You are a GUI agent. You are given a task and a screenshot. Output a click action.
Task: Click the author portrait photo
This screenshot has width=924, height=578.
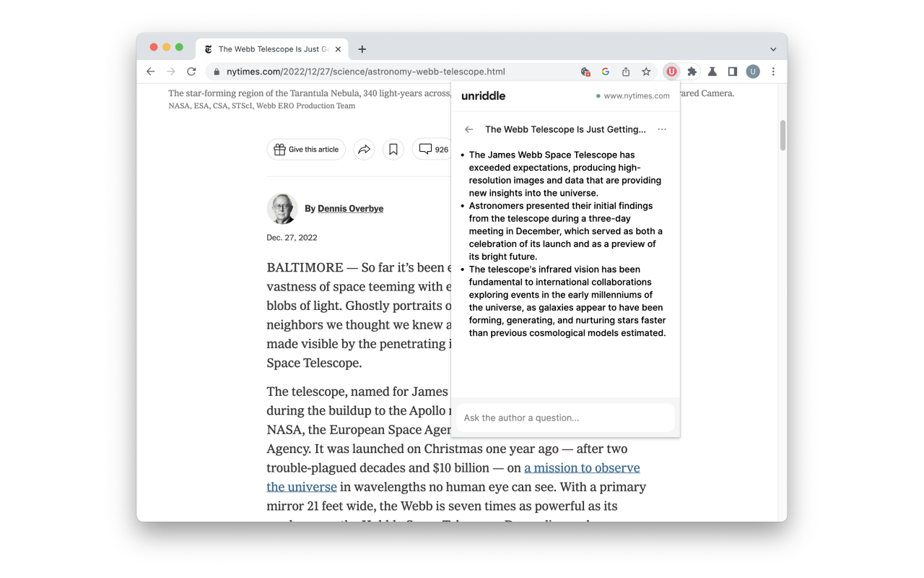tap(282, 209)
